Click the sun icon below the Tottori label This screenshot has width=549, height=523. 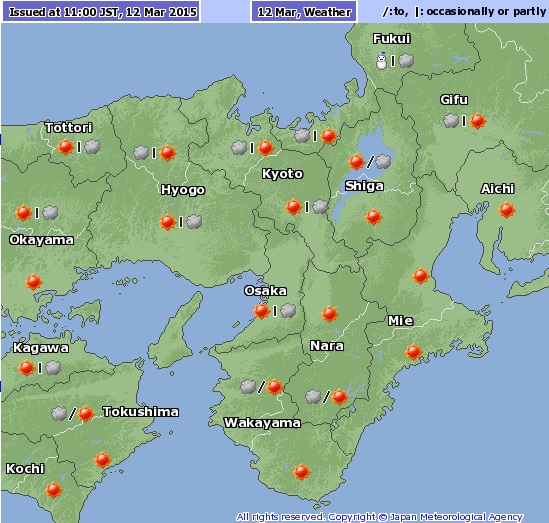click(65, 147)
